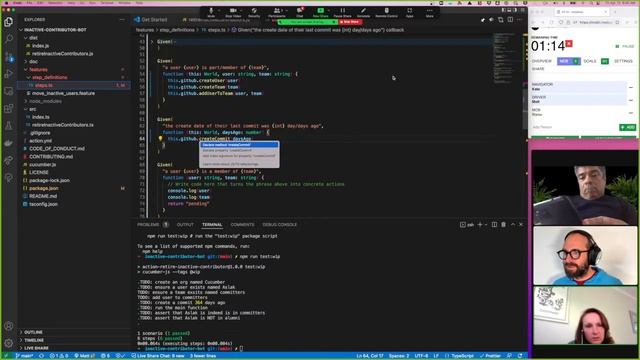Click the Add Person input field in mob timer
The height and width of the screenshot is (360, 640).
coord(574,127)
